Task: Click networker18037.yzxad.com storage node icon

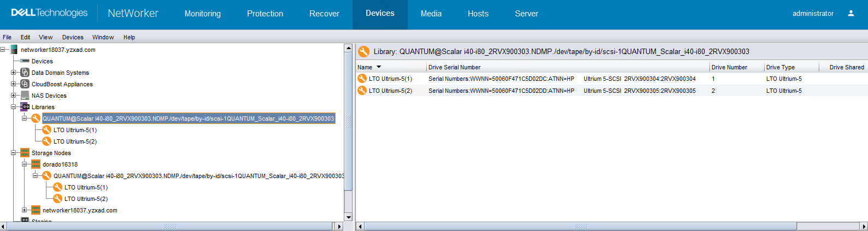Action: [x=36, y=210]
